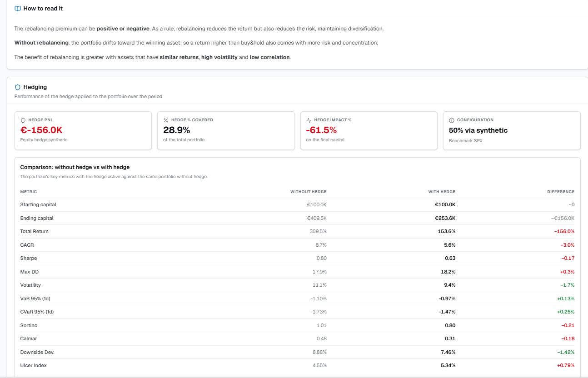588x378 pixels.
Task: Click the +0.79% Ulcer Index difference value
Action: [x=566, y=365]
